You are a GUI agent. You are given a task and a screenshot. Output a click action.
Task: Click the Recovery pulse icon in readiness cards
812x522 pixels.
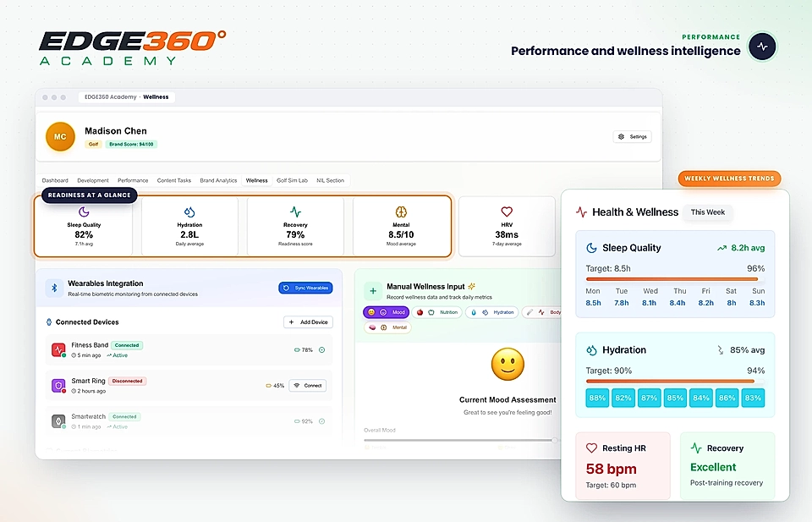pyautogui.click(x=295, y=212)
